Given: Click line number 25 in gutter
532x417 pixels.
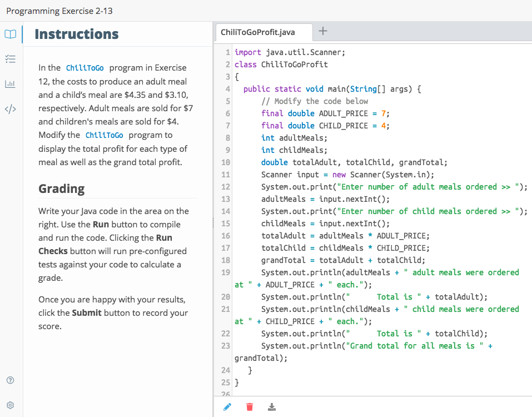Looking at the screenshot, I should (226, 383).
